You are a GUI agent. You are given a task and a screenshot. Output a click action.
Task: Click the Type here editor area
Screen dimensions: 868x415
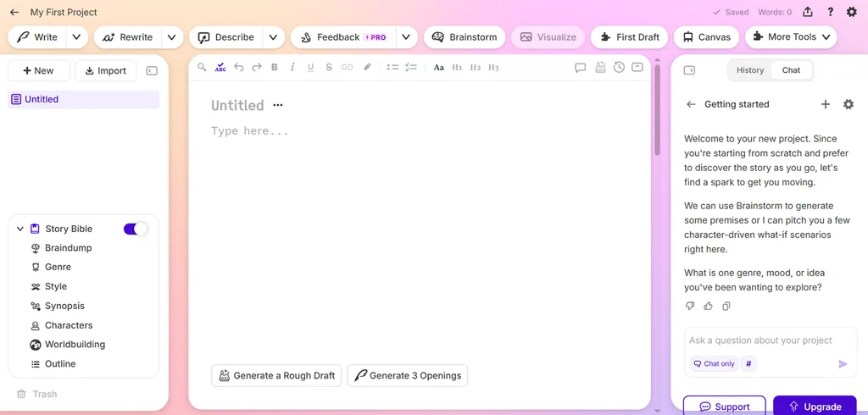point(250,131)
